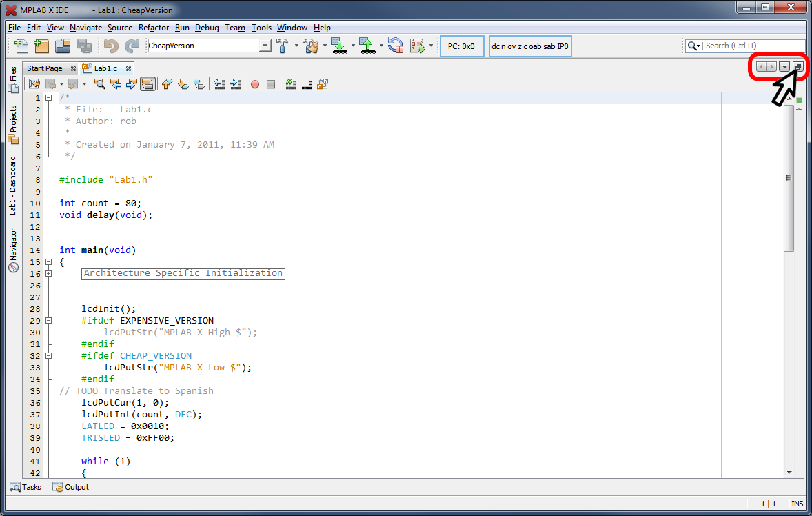
Task: Collapse the code fold at line 29
Action: tap(48, 321)
